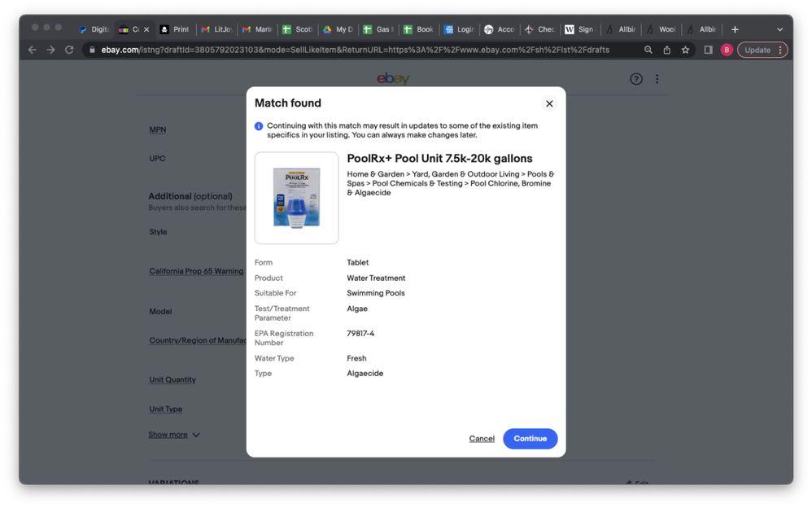The height and width of the screenshot is (508, 812).
Task: Click the Unit Type label
Action: (x=166, y=409)
